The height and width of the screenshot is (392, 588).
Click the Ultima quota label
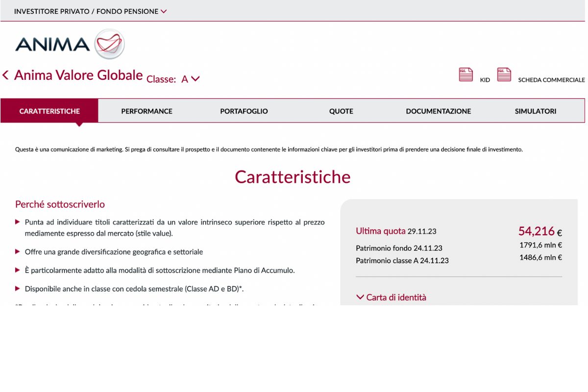tap(380, 231)
